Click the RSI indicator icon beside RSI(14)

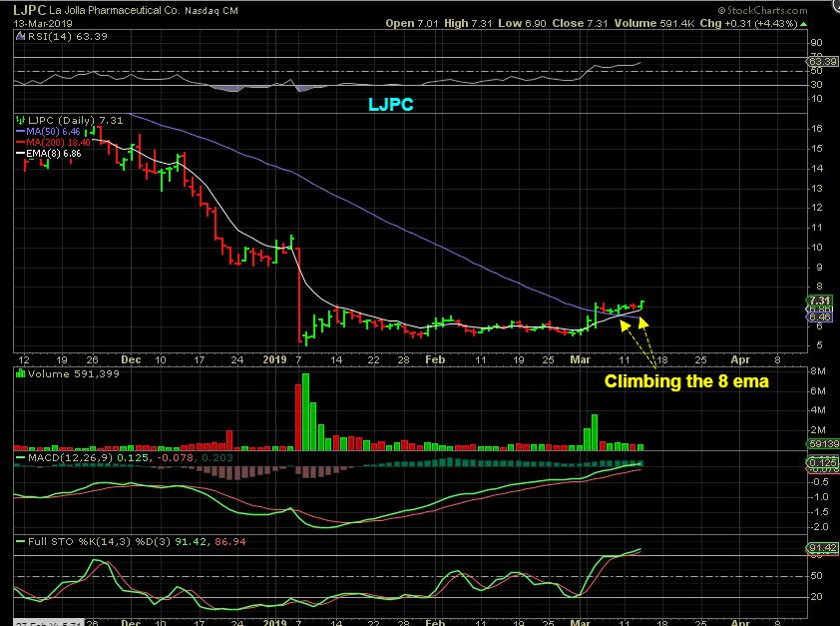coord(20,37)
